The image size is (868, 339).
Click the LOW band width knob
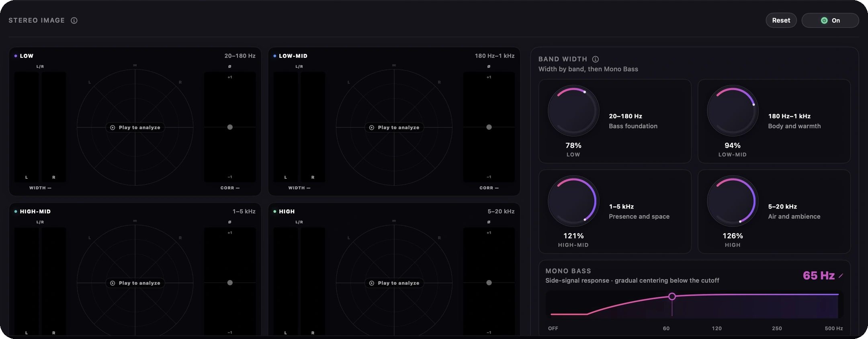point(573,110)
